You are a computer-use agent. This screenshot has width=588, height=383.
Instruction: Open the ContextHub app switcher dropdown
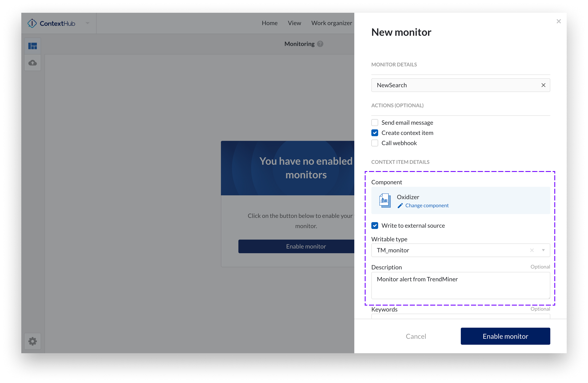pos(88,23)
